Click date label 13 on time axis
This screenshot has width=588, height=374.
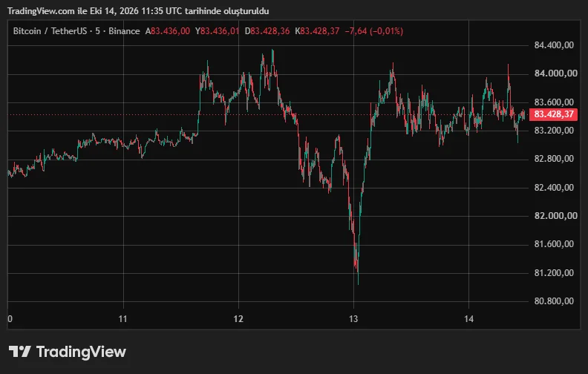(x=353, y=319)
